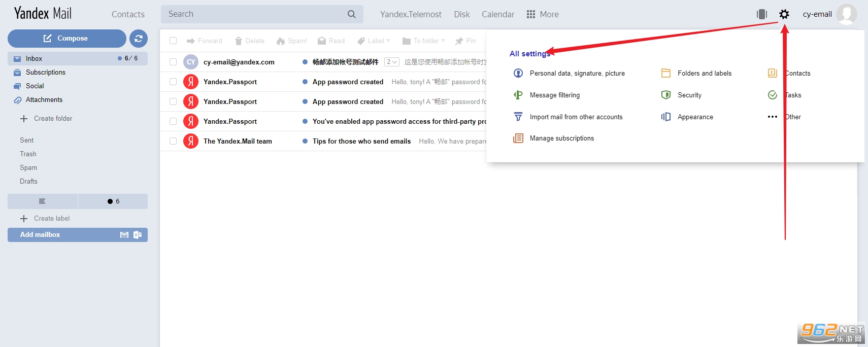The width and height of the screenshot is (868, 347).
Task: Click the plus icon for Create label
Action: pos(24,219)
